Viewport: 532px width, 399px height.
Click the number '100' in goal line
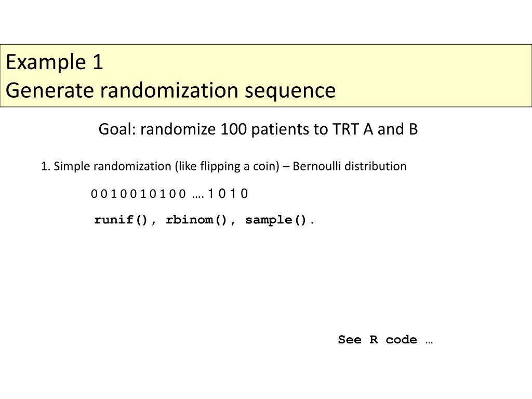pyautogui.click(x=233, y=129)
